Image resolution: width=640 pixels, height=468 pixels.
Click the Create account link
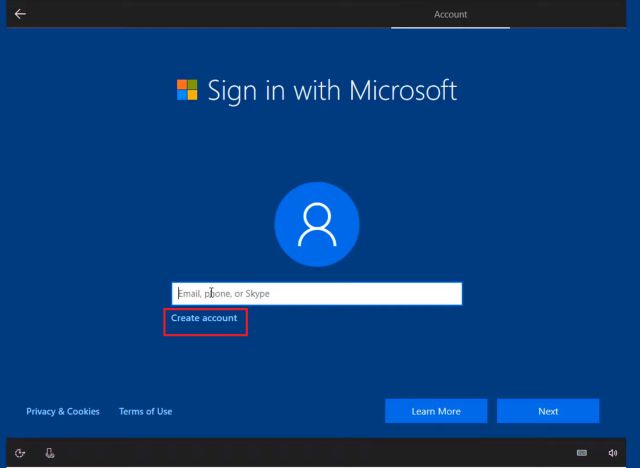pyautogui.click(x=204, y=318)
